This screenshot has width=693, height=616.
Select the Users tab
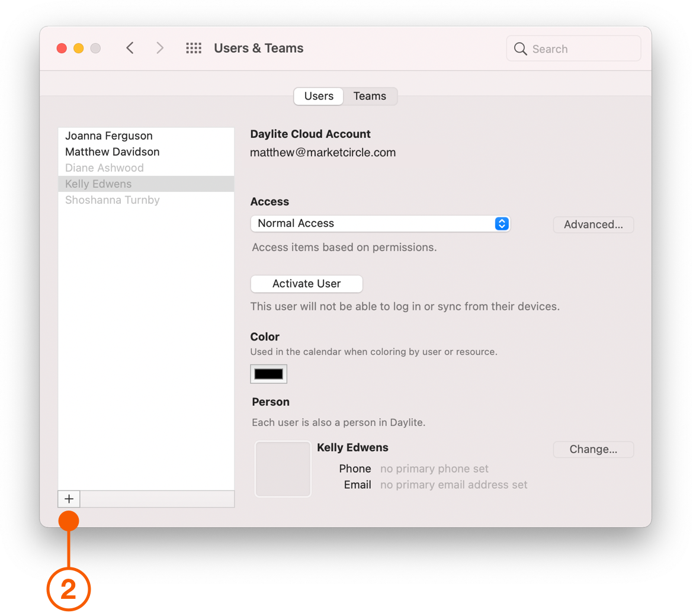tap(318, 96)
